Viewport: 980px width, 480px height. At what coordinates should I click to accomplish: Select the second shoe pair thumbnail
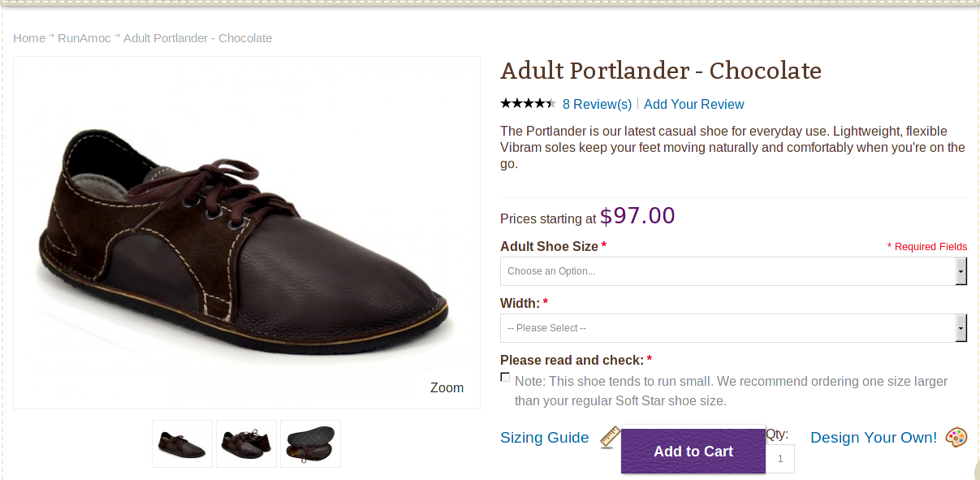coord(246,443)
